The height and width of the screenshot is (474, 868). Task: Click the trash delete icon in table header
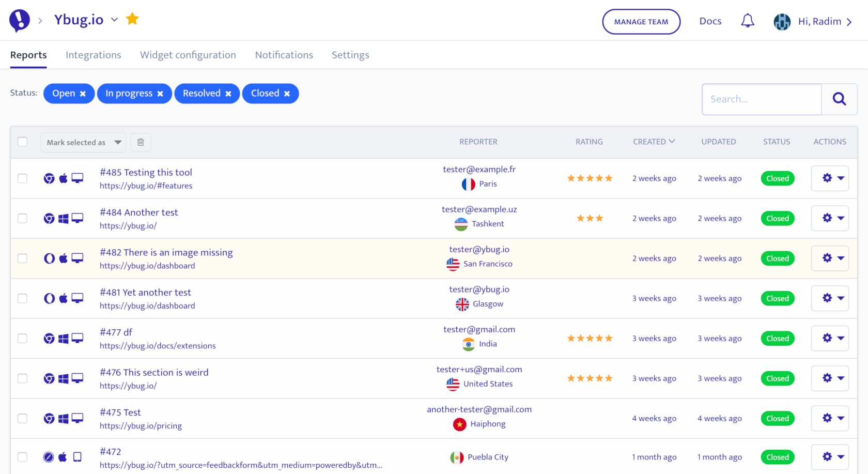(141, 142)
